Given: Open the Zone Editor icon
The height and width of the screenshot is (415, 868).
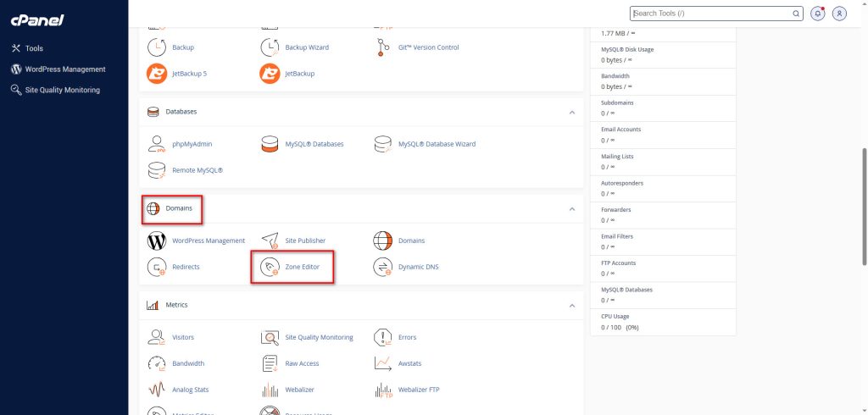Looking at the screenshot, I should point(270,267).
